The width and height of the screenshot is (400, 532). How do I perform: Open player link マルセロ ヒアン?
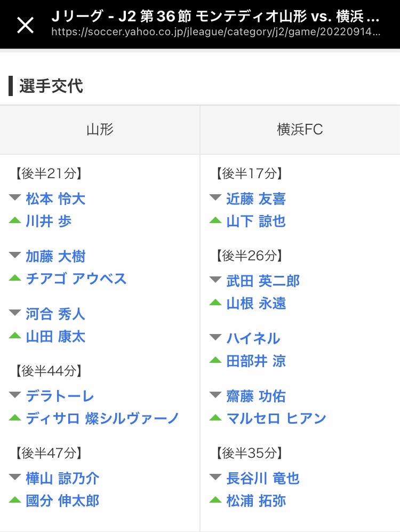(276, 419)
